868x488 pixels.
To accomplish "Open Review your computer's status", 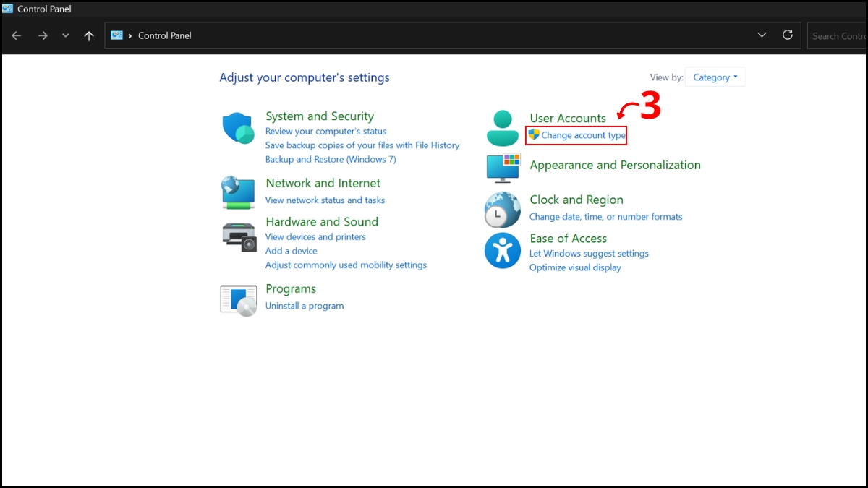I will (x=325, y=131).
